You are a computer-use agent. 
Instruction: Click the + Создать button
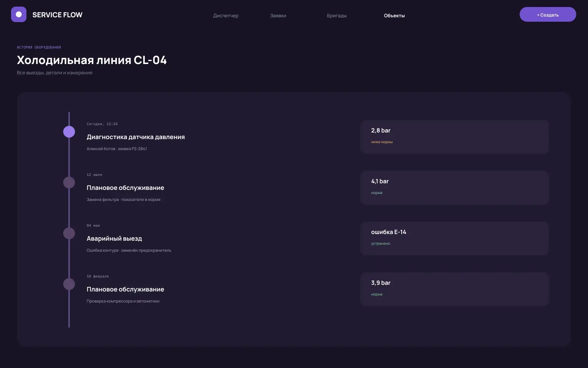click(548, 14)
